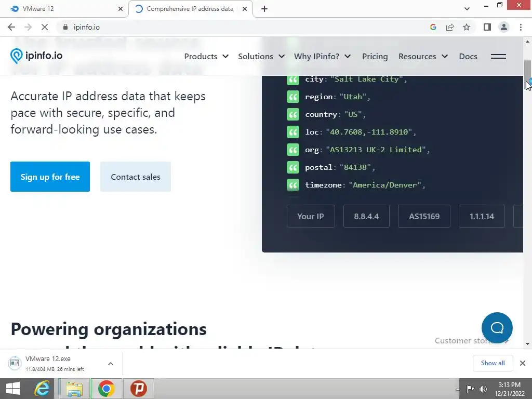Screen dimensions: 532x399
Task: Open the red P app in taskbar
Action: pyautogui.click(x=139, y=389)
